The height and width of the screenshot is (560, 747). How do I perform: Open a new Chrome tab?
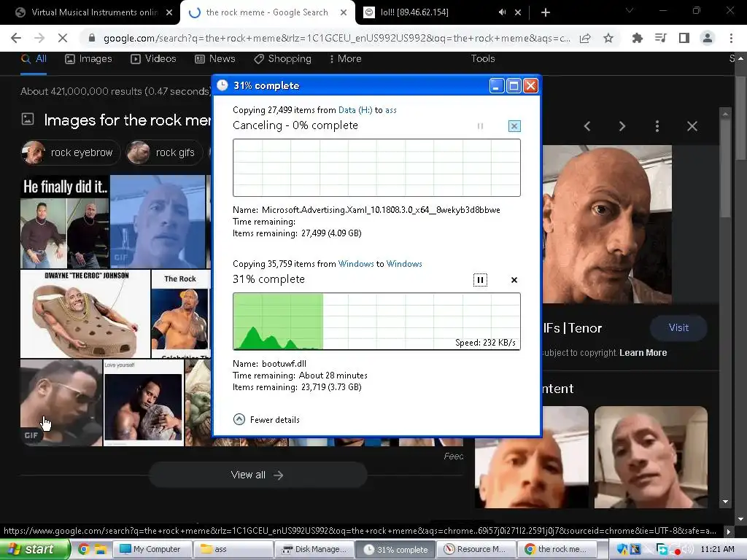tap(546, 12)
